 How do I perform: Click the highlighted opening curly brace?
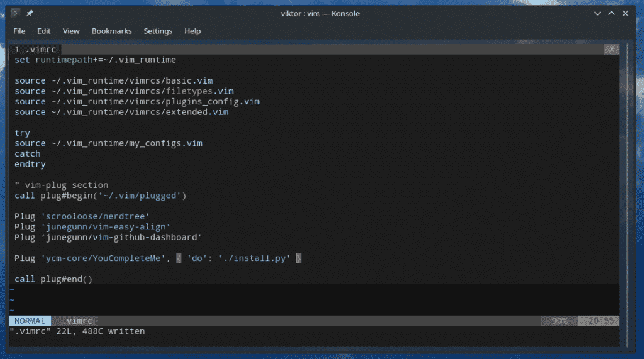(179, 258)
